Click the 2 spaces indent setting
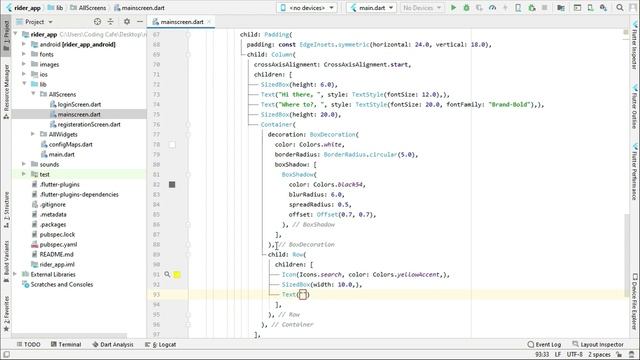640x360 pixels. pos(600,355)
